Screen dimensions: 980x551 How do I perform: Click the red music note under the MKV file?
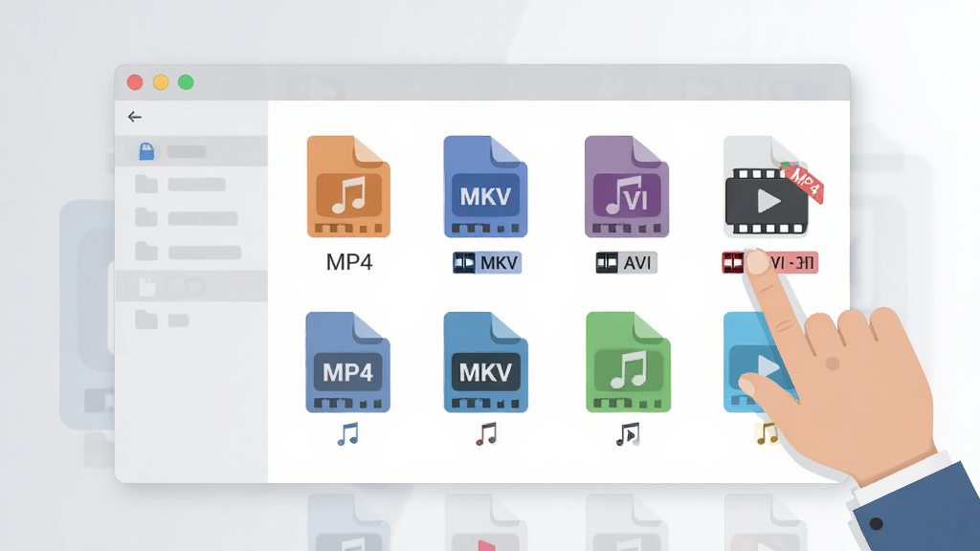coord(486,434)
